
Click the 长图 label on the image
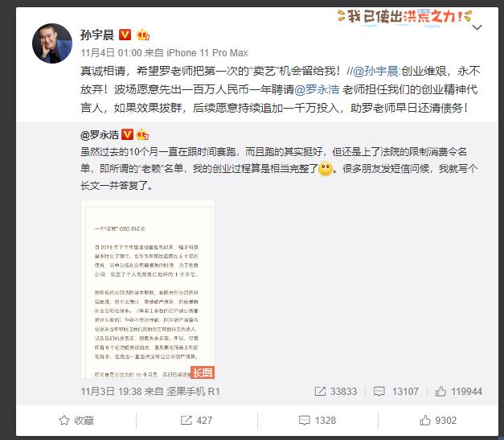[203, 372]
